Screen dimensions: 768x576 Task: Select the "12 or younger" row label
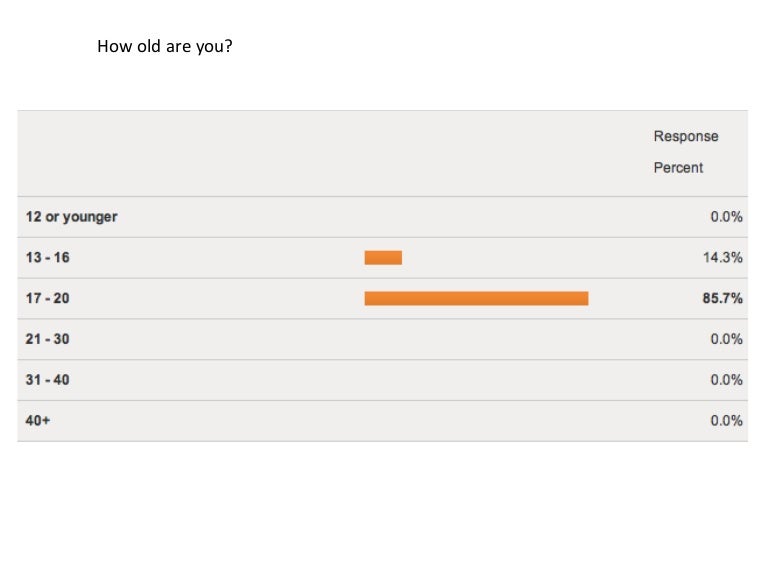tap(71, 217)
